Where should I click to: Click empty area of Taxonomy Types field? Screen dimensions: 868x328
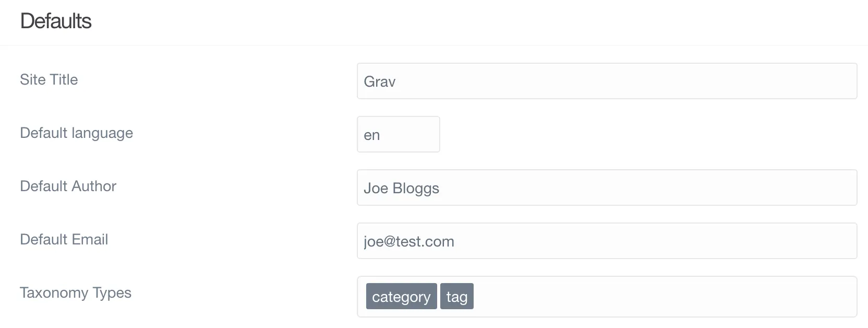(662, 297)
